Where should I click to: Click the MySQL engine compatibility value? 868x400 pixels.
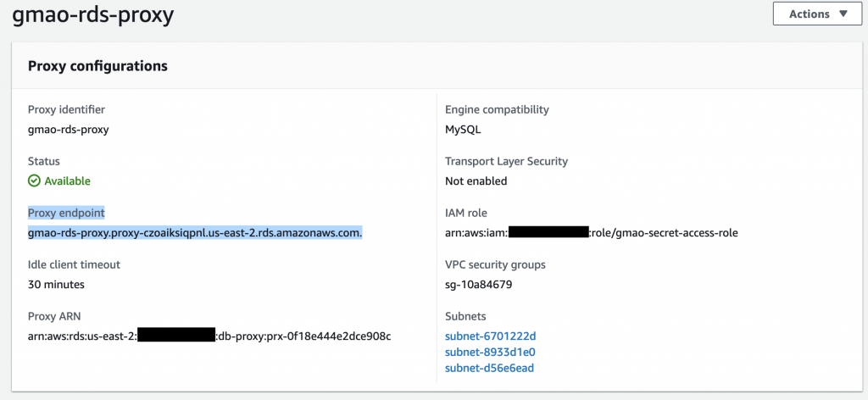click(463, 129)
